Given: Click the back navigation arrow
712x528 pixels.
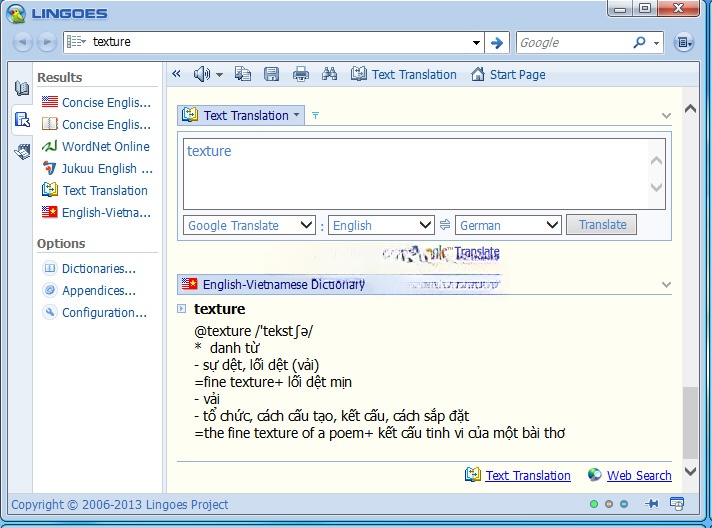Looking at the screenshot, I should (x=22, y=42).
